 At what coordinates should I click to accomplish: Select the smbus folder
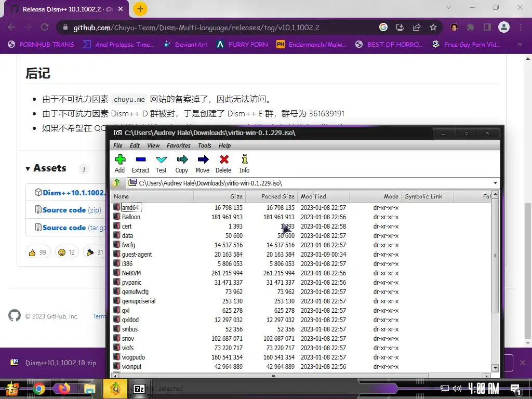129,329
